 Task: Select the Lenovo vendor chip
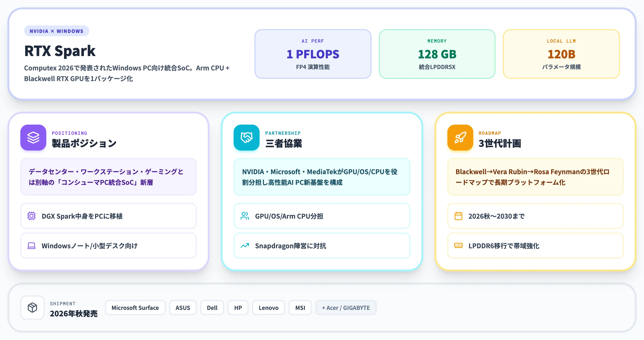269,308
